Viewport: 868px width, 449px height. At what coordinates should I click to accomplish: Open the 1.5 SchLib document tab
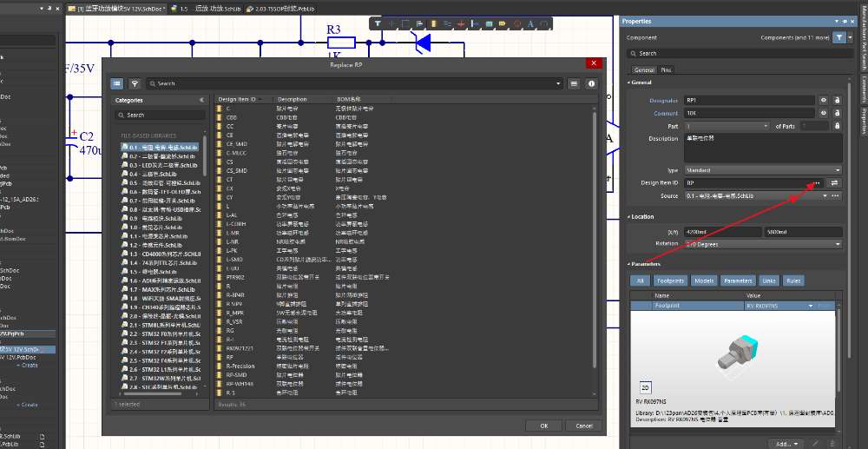[x=206, y=9]
